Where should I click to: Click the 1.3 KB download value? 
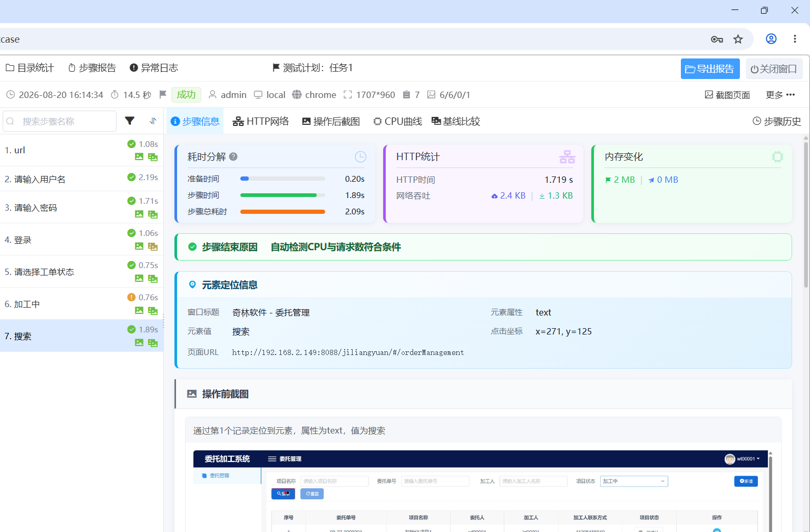(x=556, y=195)
